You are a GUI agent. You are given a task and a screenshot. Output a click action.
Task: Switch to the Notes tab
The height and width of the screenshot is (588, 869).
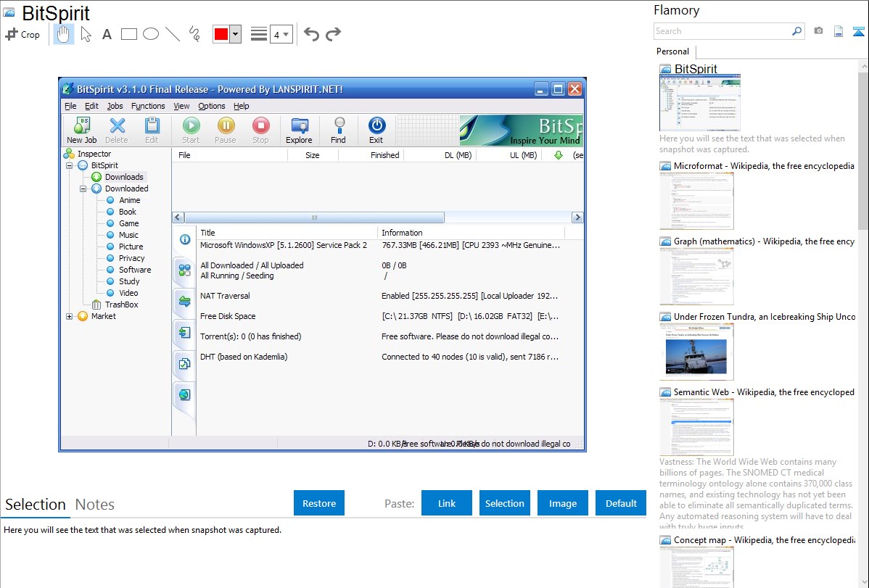95,505
